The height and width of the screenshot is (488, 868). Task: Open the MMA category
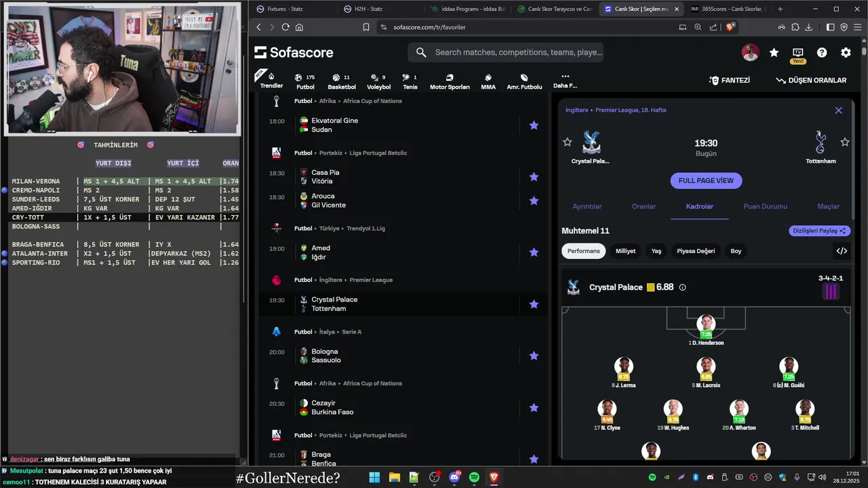(x=488, y=81)
